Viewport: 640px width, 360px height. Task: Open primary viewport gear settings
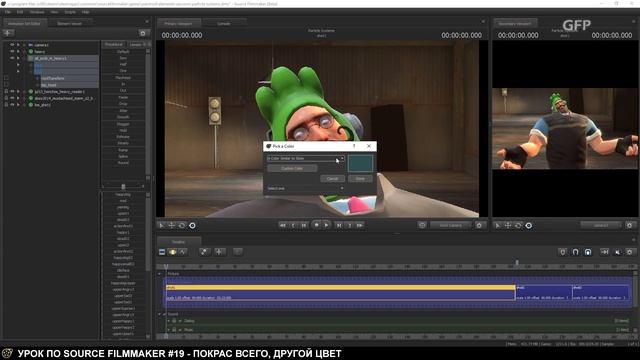coord(479,225)
